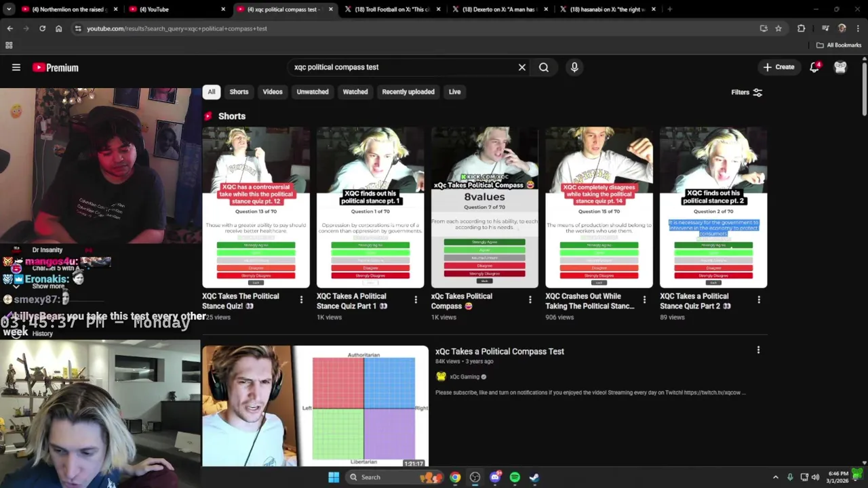Open options for 'xQc Takes a Political Compass Test' video
Viewport: 868px width, 488px height.
[758, 350]
